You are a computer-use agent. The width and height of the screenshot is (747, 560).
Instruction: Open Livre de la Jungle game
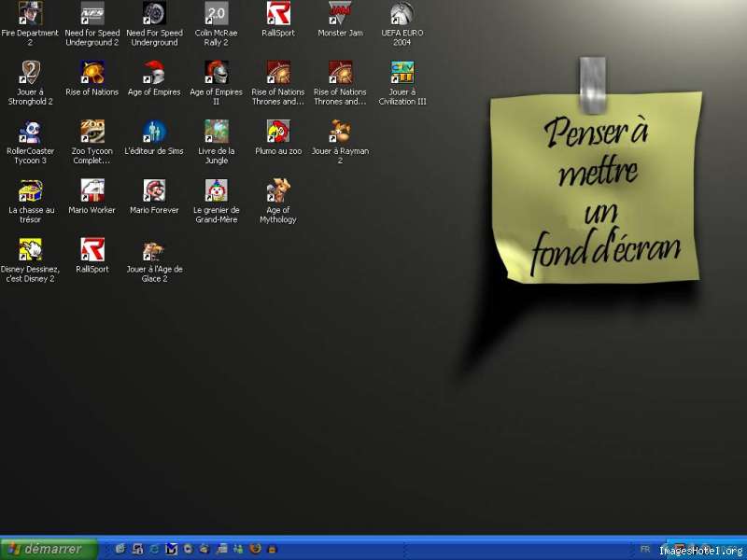(x=216, y=132)
